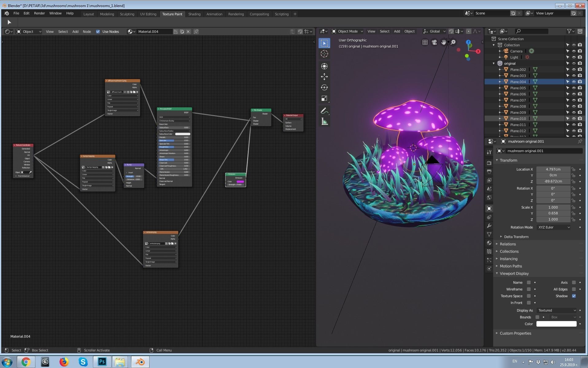Activate the 3D Cursor tool
Screen dimensions: 588x368
point(324,54)
